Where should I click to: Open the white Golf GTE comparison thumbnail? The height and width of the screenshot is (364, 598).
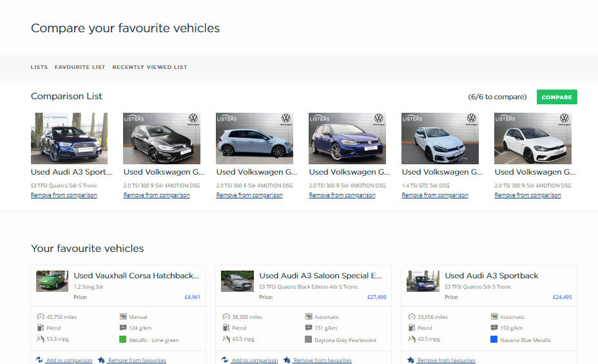pos(440,139)
